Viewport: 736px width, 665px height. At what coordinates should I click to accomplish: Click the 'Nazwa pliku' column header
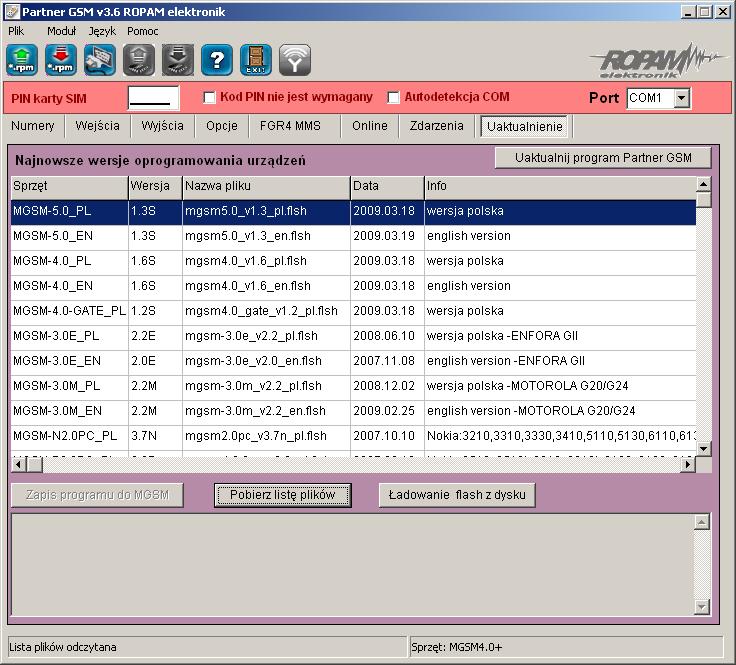[x=266, y=186]
